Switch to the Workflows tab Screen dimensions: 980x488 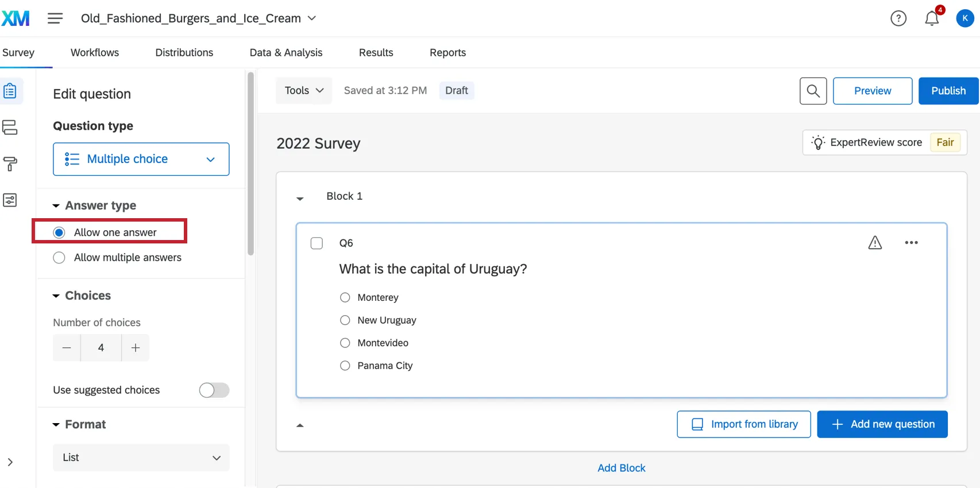(95, 53)
